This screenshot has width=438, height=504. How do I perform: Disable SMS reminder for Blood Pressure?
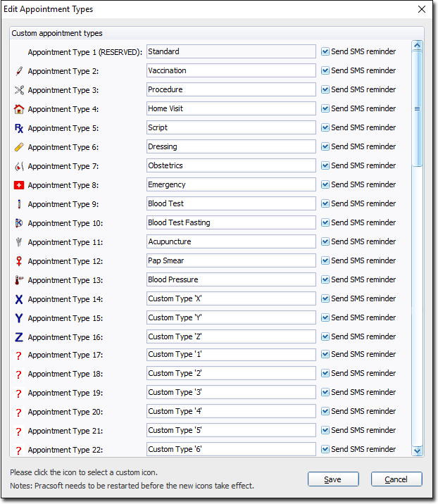click(x=325, y=279)
